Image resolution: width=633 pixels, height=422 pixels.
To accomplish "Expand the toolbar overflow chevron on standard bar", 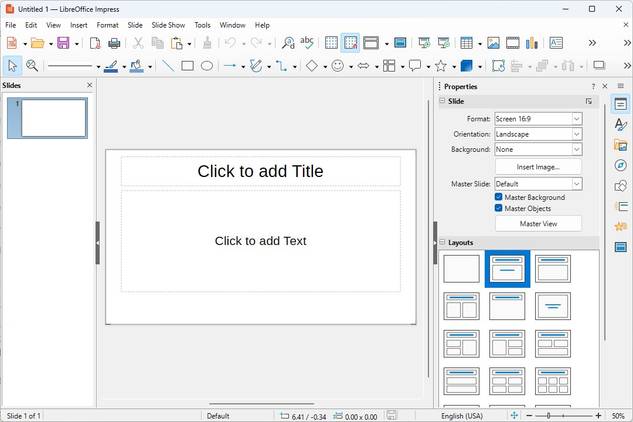I will pyautogui.click(x=592, y=43).
